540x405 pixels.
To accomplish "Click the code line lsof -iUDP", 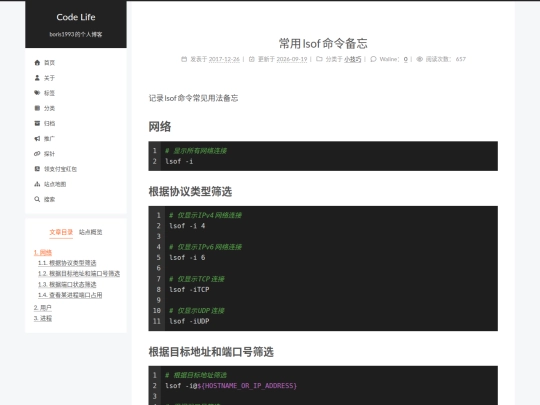I will (x=189, y=321).
